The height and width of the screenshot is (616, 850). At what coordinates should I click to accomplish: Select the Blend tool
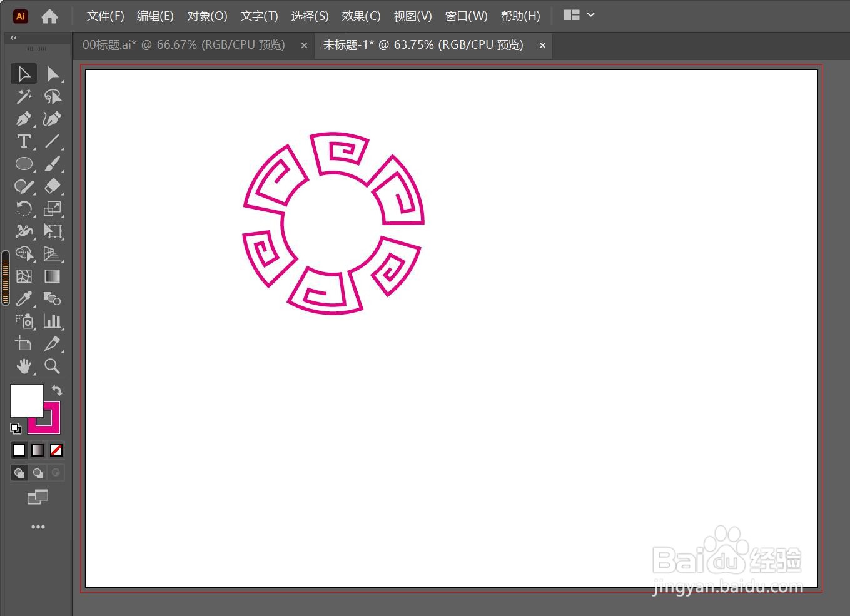point(53,299)
